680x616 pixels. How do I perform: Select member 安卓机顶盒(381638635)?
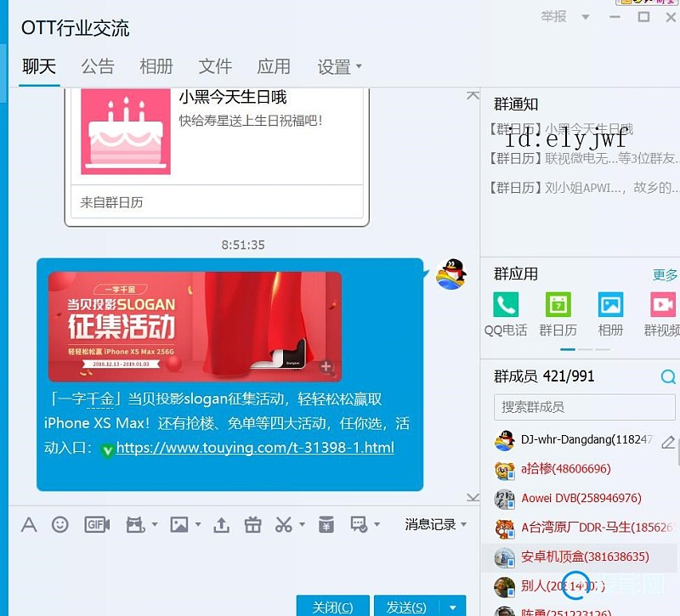click(580, 557)
